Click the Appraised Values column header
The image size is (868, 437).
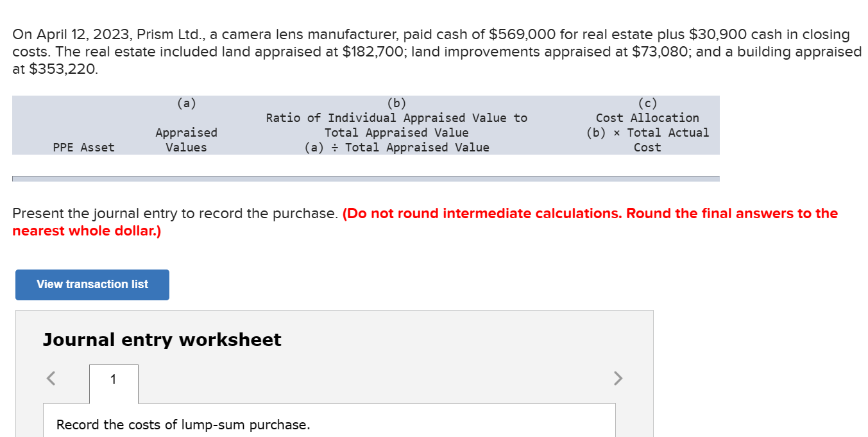185,139
